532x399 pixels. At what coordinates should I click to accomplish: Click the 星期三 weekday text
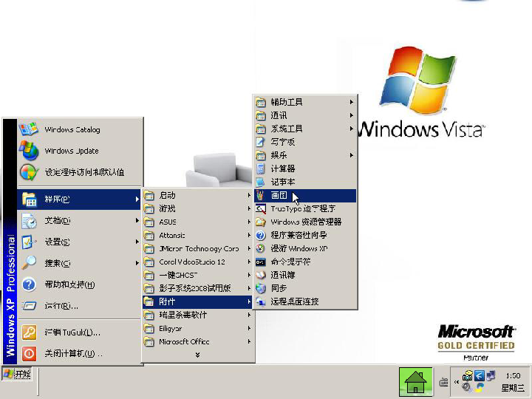coord(513,387)
